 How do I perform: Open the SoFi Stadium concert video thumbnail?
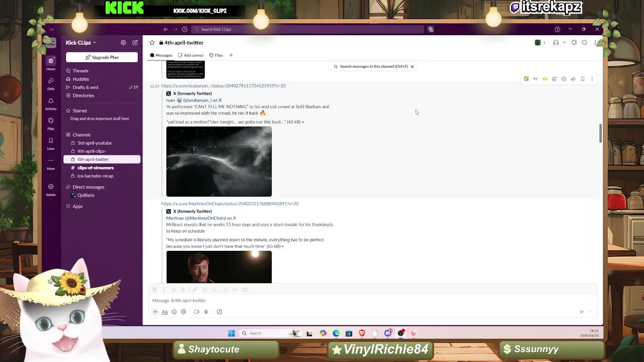(x=219, y=161)
